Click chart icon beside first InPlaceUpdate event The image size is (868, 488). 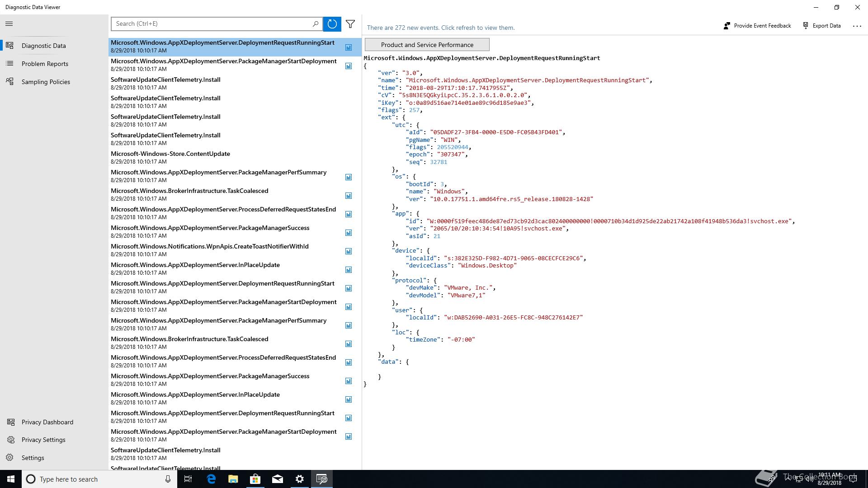click(x=349, y=270)
